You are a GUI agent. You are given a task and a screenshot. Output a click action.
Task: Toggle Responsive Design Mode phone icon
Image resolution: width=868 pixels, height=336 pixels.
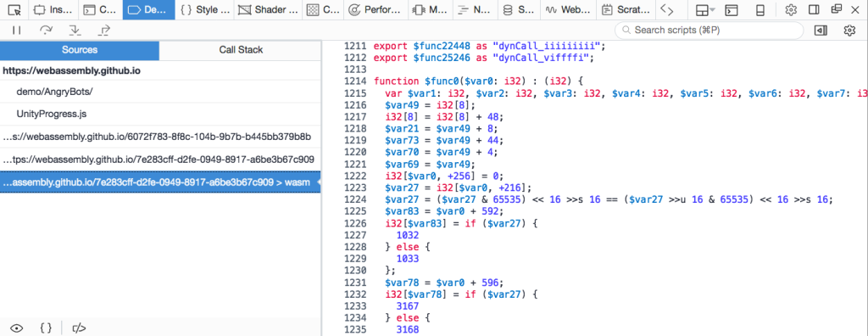tap(760, 9)
